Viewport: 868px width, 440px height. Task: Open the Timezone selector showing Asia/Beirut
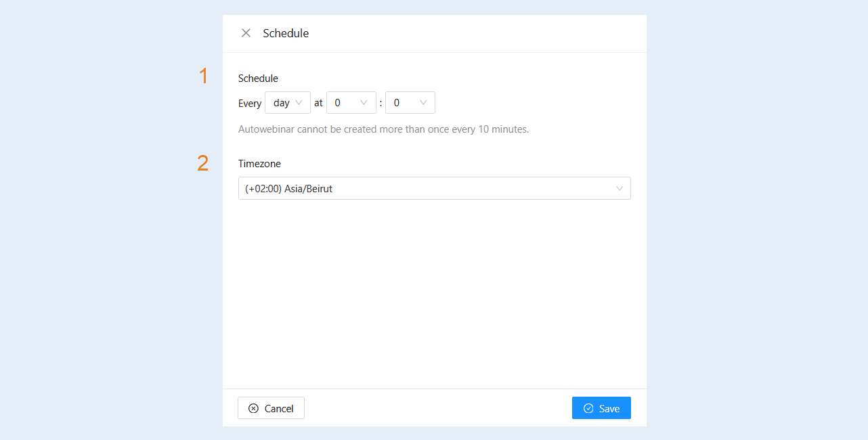coord(435,188)
